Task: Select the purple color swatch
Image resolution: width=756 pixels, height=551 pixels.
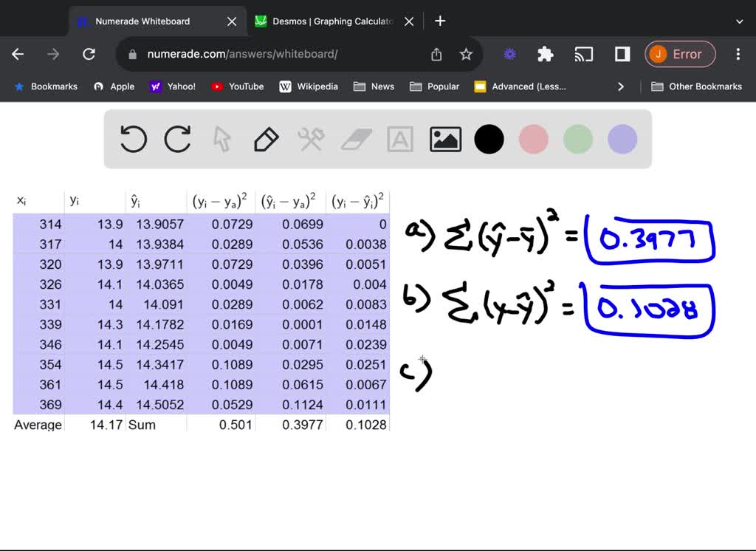Action: coord(622,139)
